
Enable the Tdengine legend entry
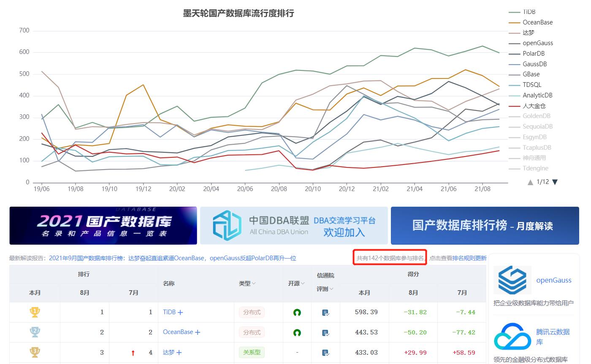529,168
